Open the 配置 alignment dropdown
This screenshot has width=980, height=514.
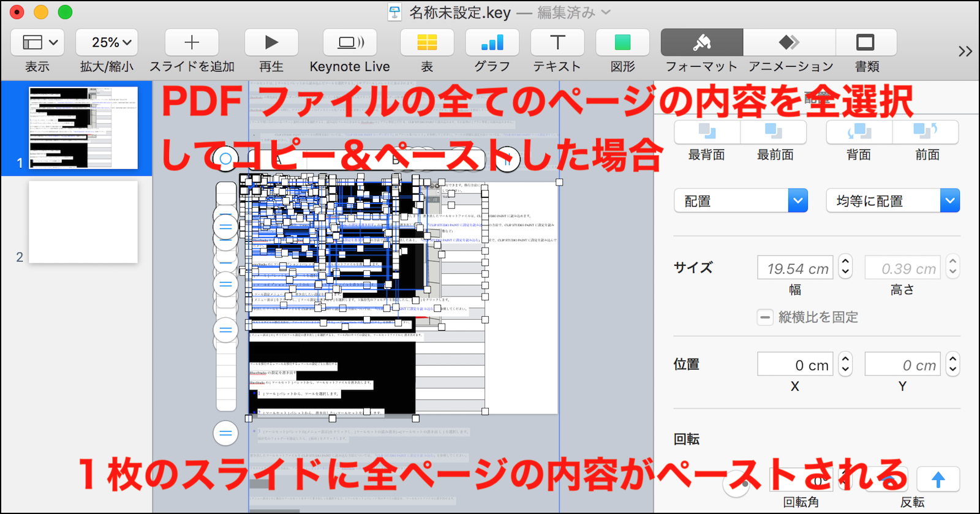741,201
